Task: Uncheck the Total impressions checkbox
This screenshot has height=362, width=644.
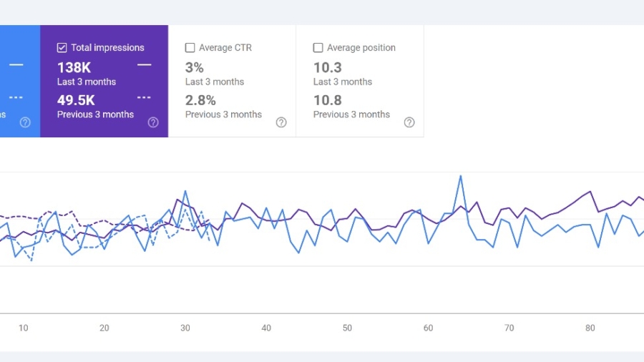Action: click(x=62, y=48)
